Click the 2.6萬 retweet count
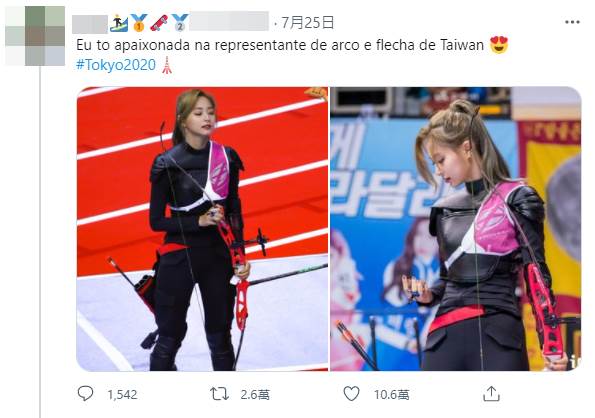This screenshot has width=595, height=418. tap(255, 395)
